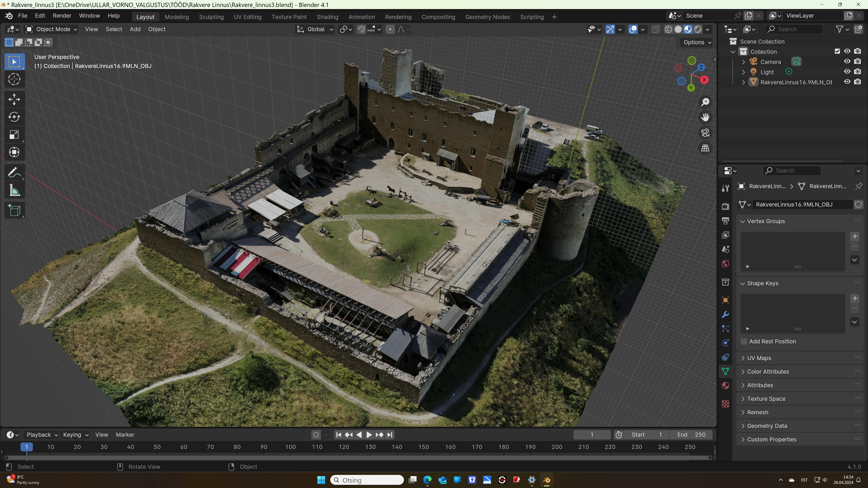
Task: Open the Render menu
Action: click(62, 16)
